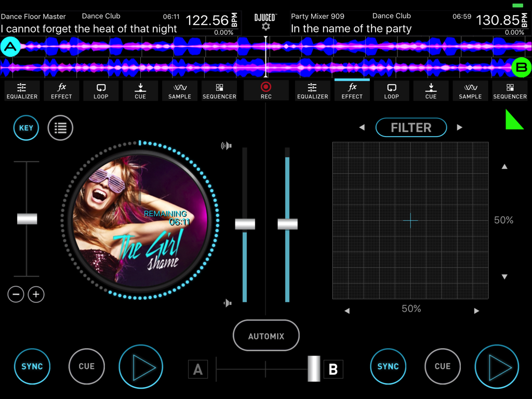Image resolution: width=532 pixels, height=399 pixels.
Task: Center the crossfader between A and B
Action: [265, 369]
